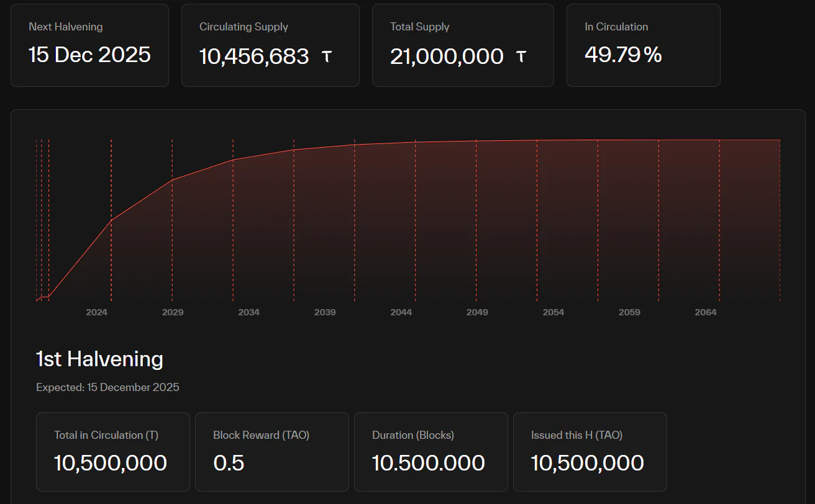Select the 2039 year label below the chart
The image size is (815, 504).
pyautogui.click(x=325, y=312)
